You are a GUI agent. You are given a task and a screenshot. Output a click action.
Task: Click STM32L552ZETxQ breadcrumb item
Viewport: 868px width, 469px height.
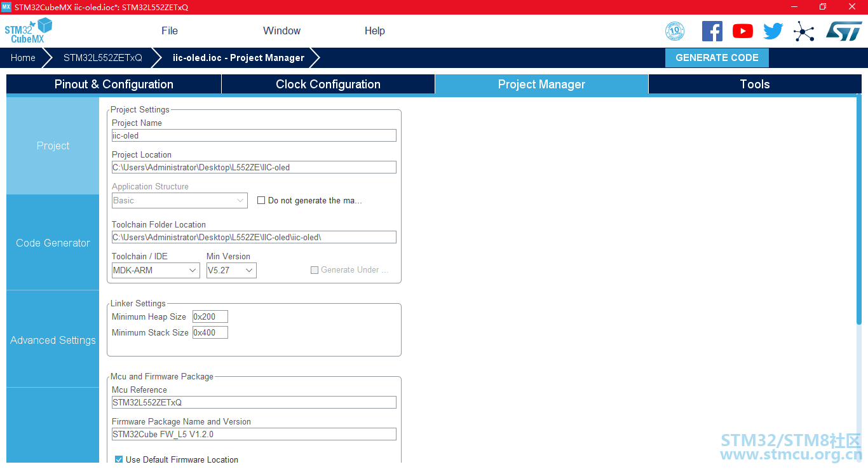click(x=103, y=58)
